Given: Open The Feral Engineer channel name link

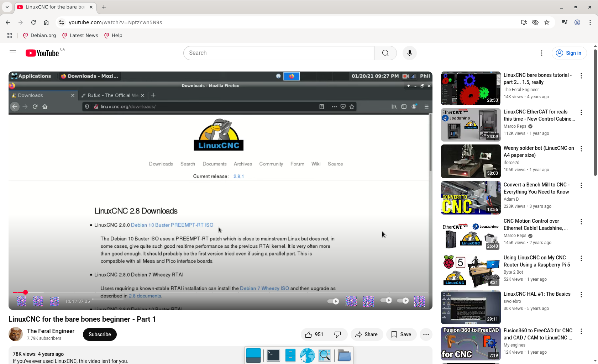Looking at the screenshot, I should coord(51,331).
